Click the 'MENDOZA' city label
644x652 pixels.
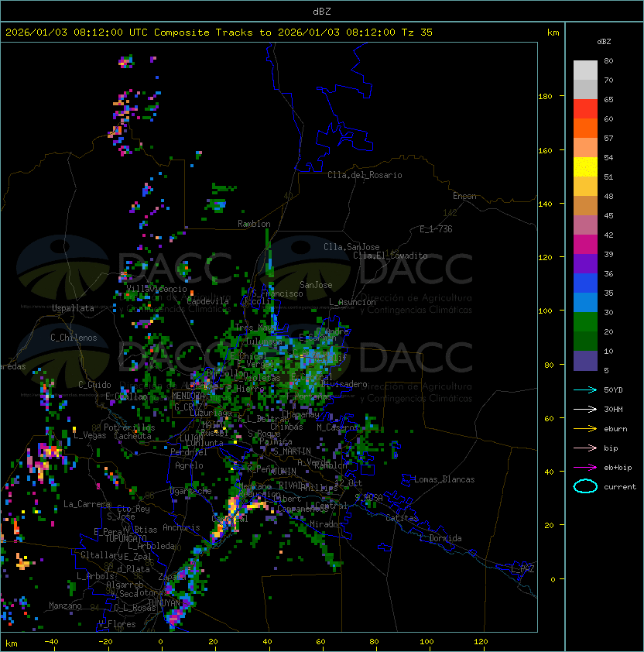[x=188, y=396]
